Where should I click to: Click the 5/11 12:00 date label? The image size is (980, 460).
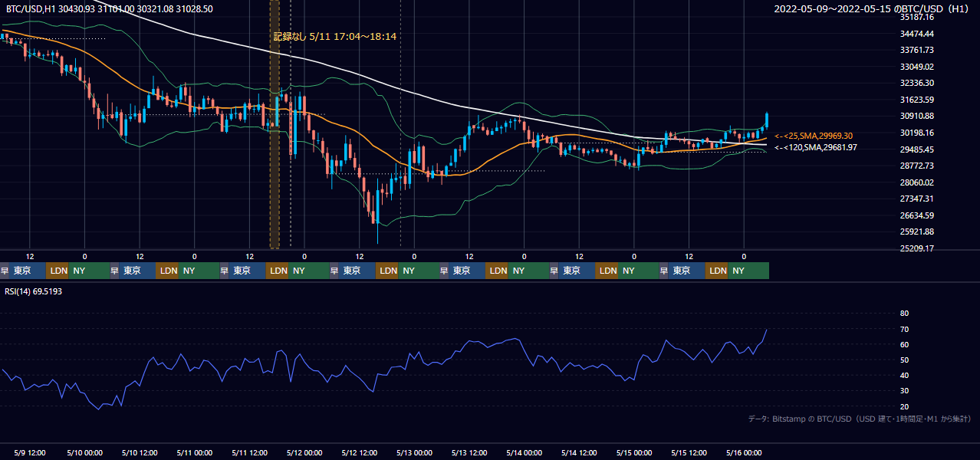coord(249,452)
